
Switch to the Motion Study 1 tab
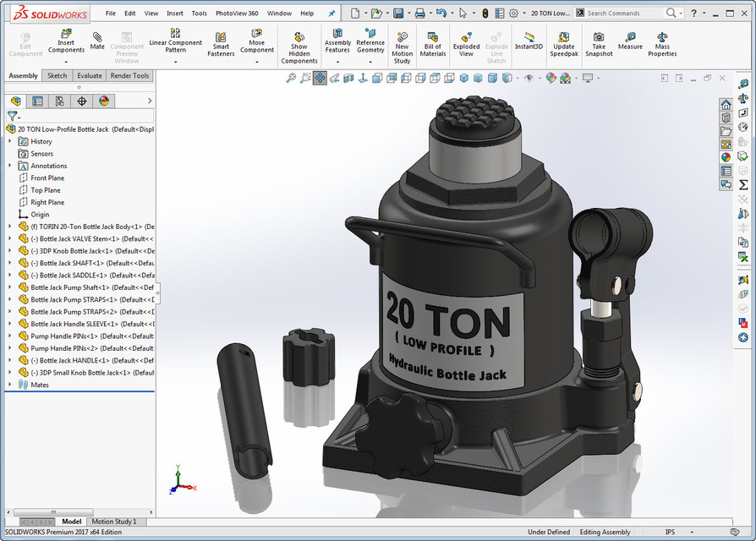(x=116, y=522)
